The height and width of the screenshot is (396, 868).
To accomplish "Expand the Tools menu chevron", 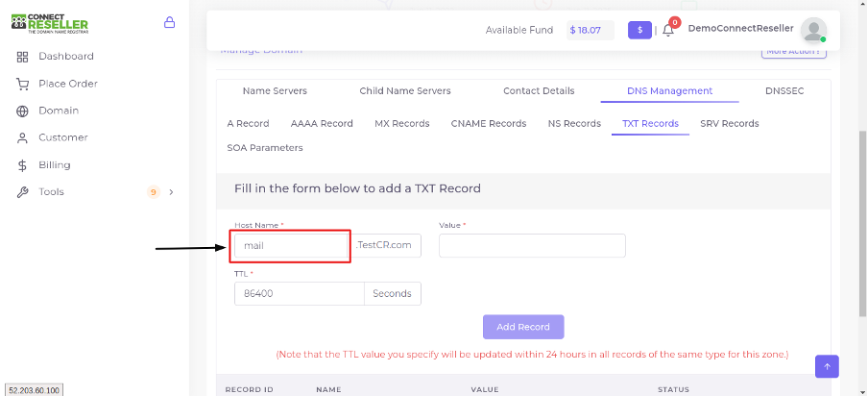I will pos(171,192).
